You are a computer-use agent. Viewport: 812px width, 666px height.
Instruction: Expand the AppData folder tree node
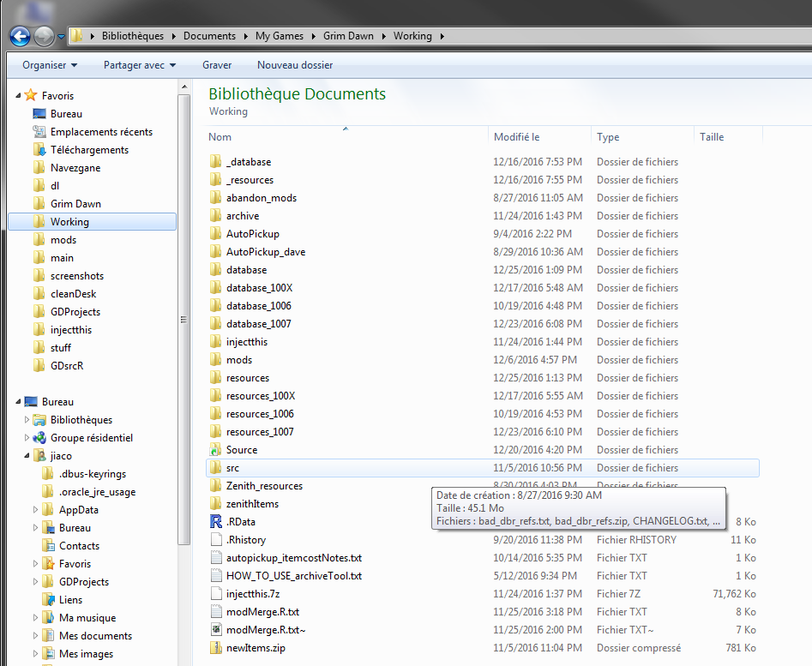point(35,510)
